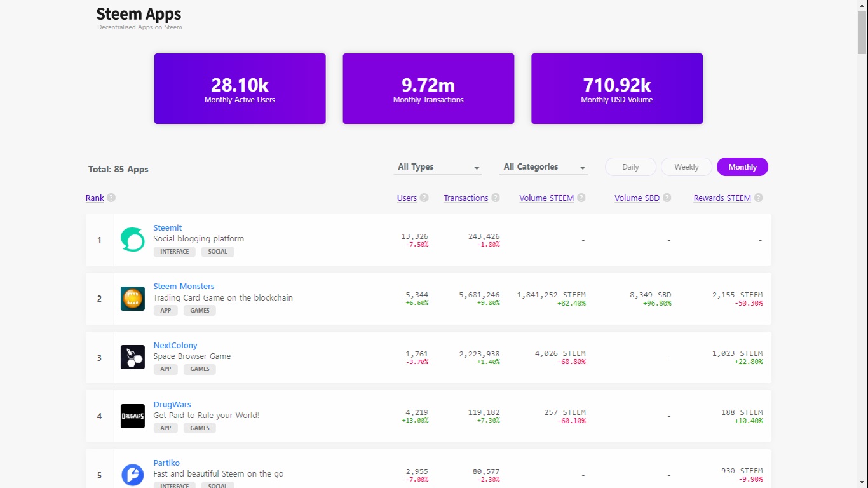Sort by Rewards STEEM column header

pos(722,198)
